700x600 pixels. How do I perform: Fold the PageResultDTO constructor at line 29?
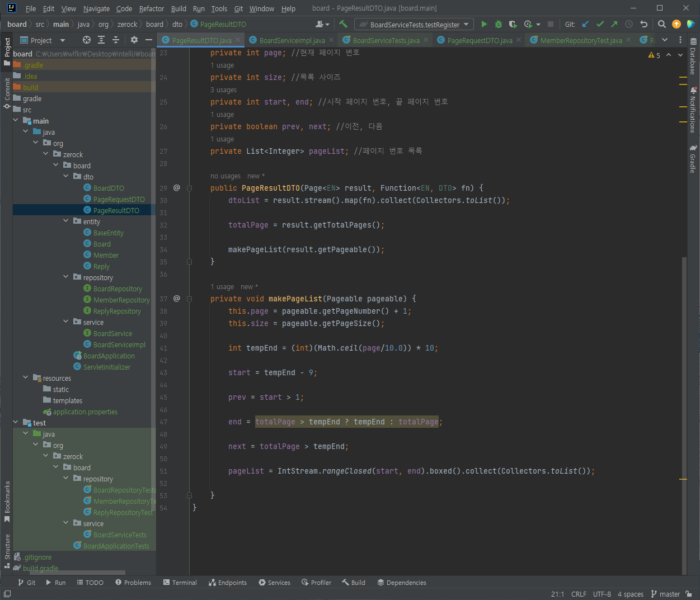(x=189, y=188)
